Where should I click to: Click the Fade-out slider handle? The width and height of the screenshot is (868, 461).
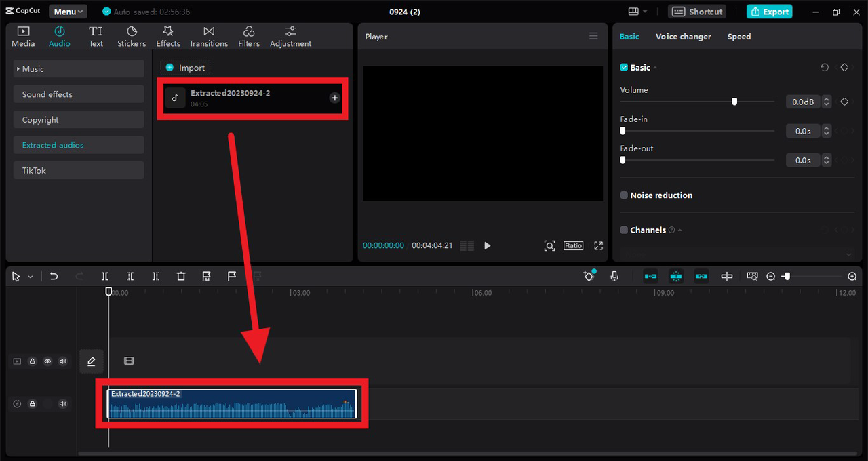623,160
